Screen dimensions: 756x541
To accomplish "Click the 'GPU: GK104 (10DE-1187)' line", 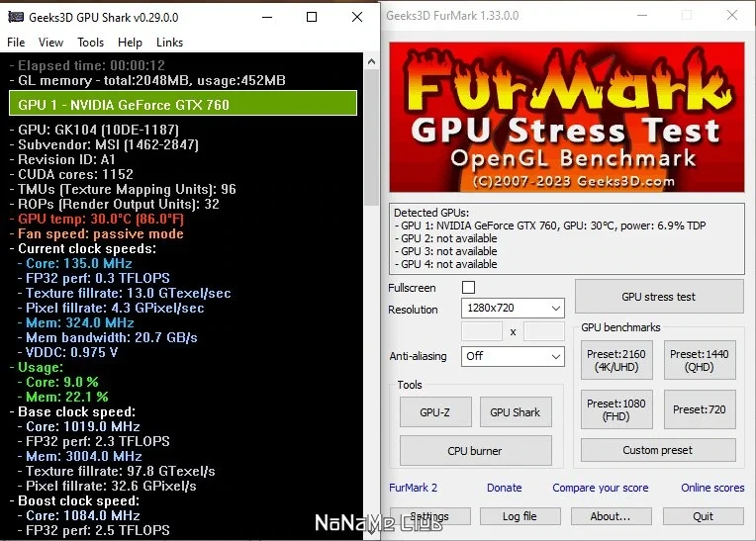I will click(95, 131).
